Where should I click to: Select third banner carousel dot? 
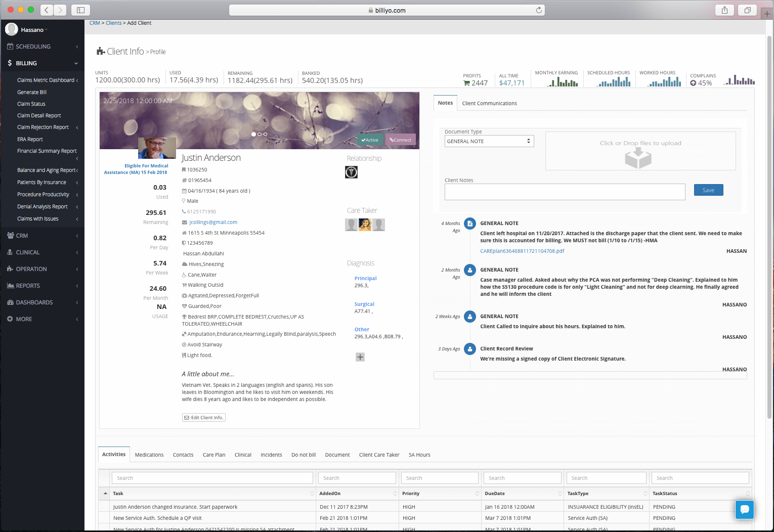pos(265,134)
